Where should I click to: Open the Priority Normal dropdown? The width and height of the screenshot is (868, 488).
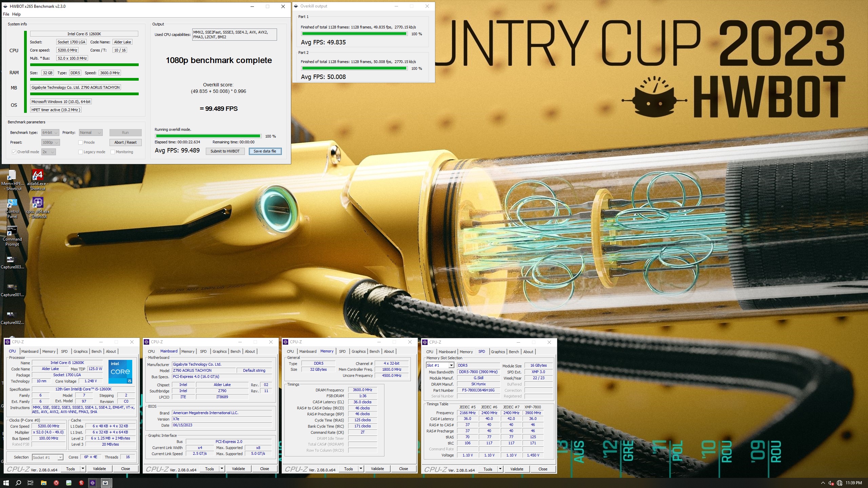pos(91,133)
